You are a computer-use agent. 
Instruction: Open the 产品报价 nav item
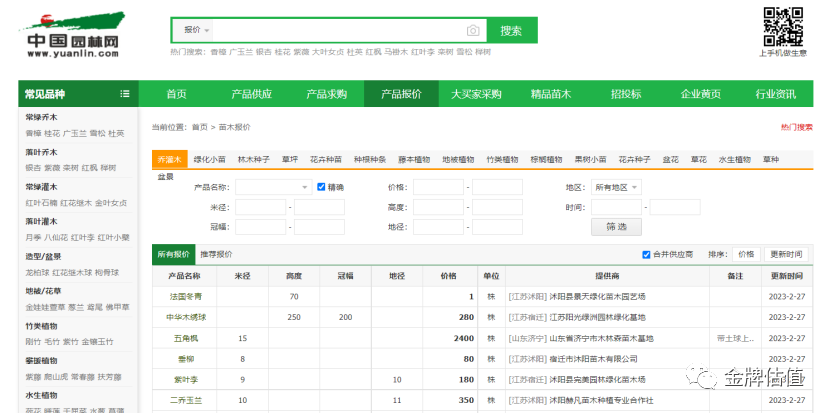[x=401, y=94]
